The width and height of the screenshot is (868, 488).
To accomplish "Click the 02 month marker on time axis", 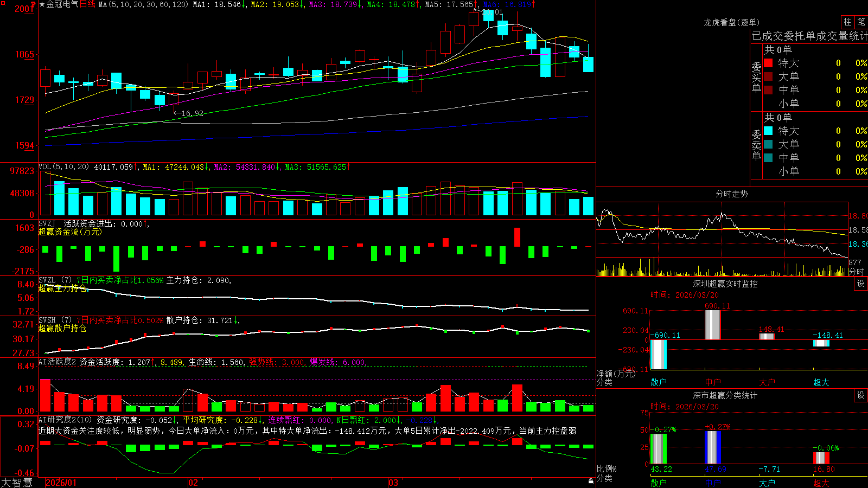I will pos(193,483).
